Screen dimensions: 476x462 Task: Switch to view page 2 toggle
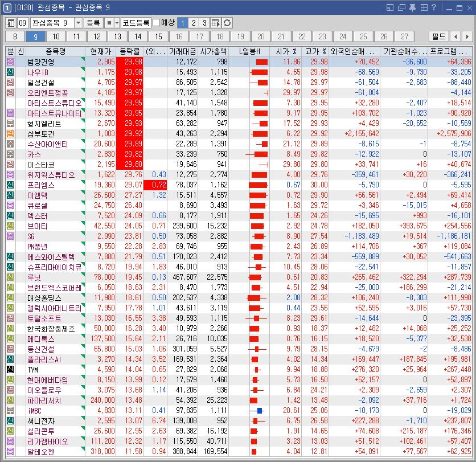click(194, 23)
